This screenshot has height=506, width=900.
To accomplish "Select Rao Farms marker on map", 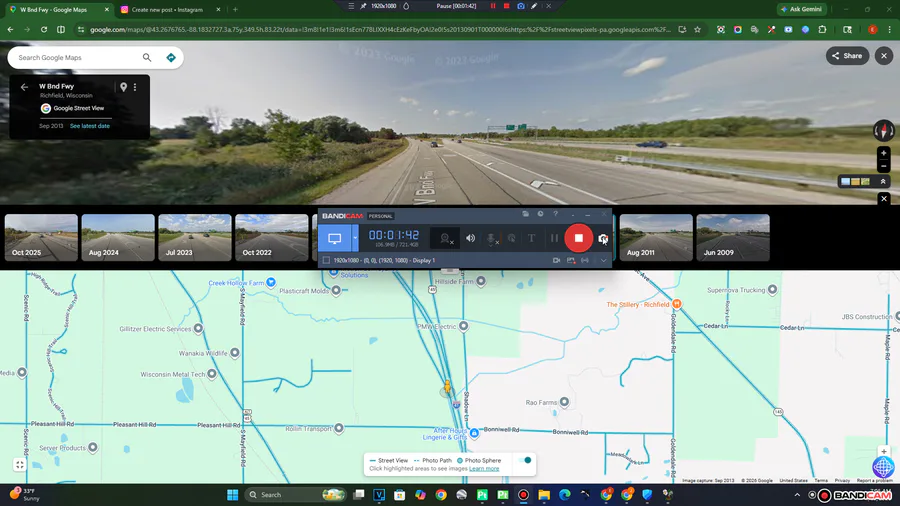I will 564,402.
